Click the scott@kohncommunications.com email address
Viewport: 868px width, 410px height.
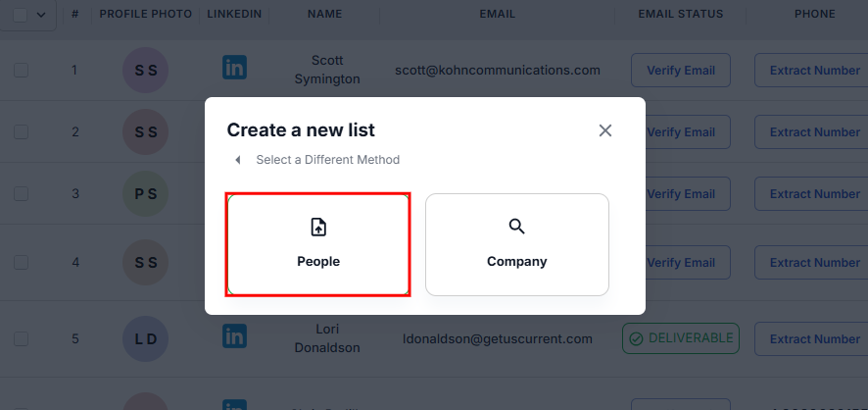(x=498, y=71)
